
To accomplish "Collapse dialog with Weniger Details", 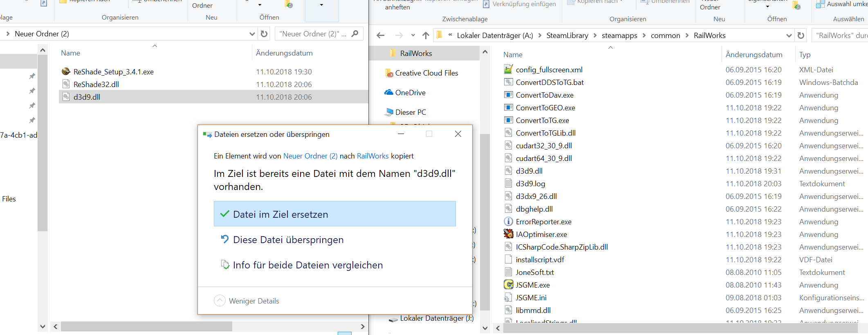I will click(247, 301).
